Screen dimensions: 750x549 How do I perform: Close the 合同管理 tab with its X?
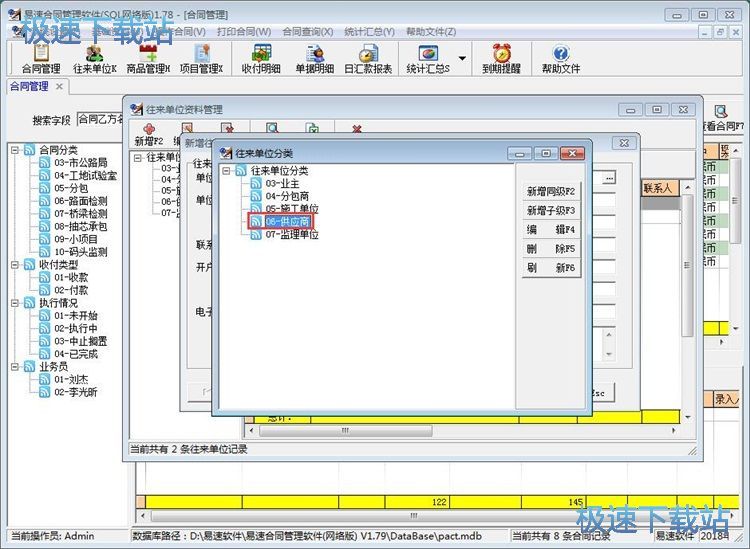tap(59, 87)
